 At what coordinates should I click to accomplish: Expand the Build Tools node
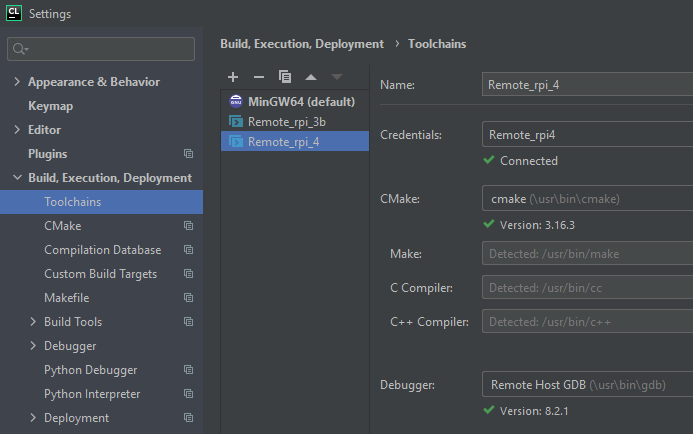(x=34, y=322)
